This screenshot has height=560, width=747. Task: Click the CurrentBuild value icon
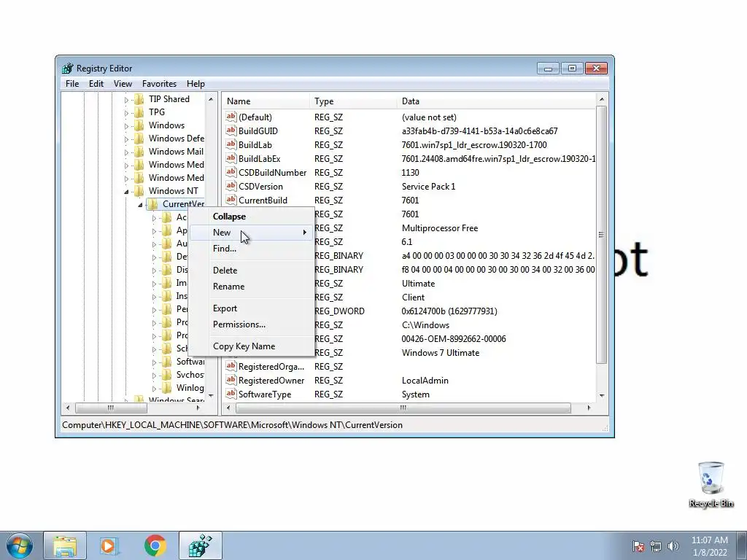[x=231, y=200]
